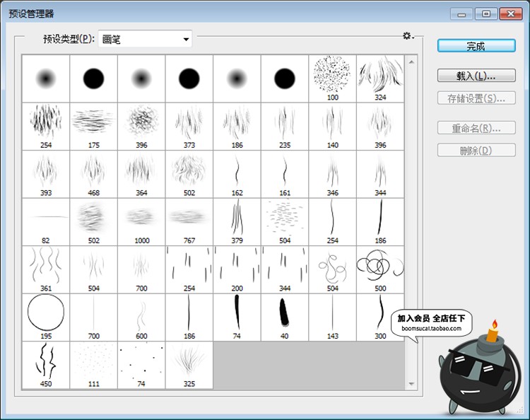
Task: Select brush preset 364
Action: [x=141, y=174]
